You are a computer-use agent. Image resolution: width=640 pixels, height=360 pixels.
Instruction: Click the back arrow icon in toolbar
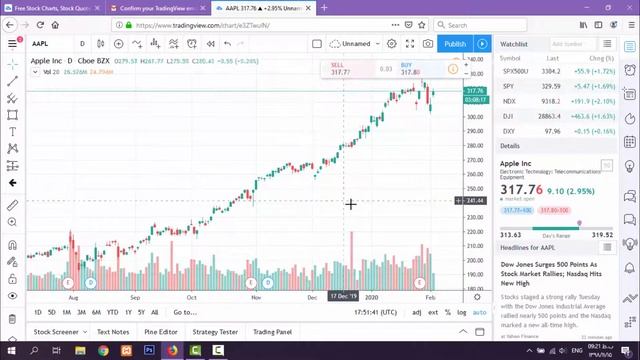pos(12,183)
